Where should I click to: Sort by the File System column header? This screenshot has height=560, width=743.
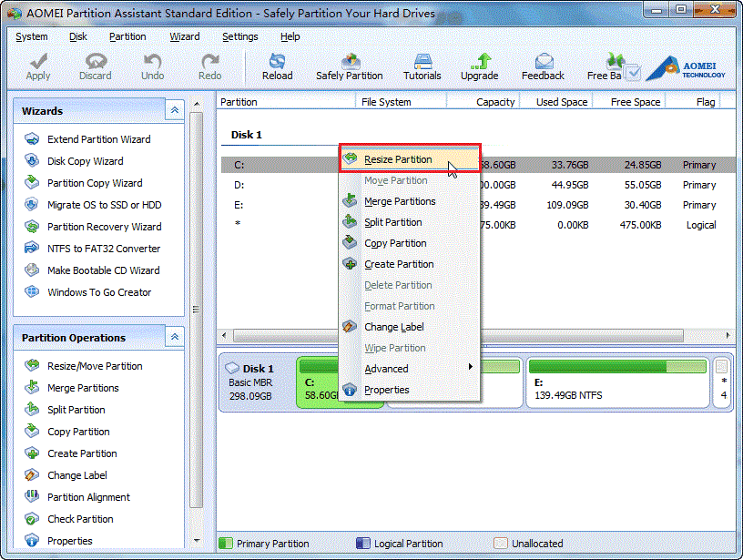click(x=401, y=102)
